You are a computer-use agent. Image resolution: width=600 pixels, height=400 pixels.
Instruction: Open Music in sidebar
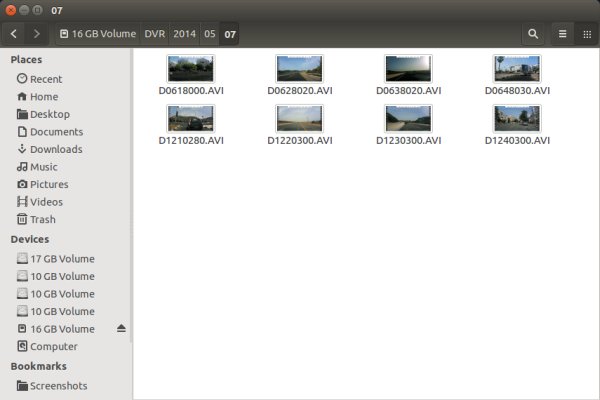coord(44,167)
